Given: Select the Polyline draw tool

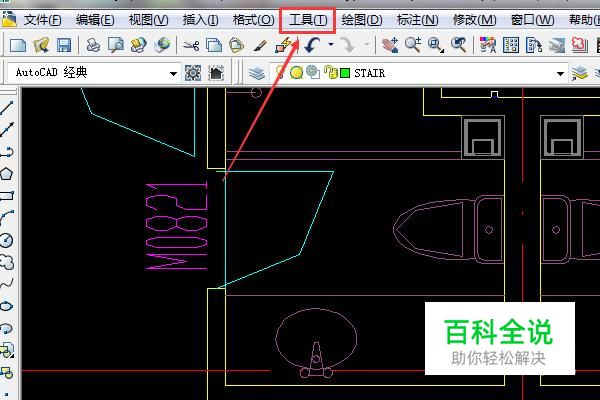Looking at the screenshot, I should [7, 152].
